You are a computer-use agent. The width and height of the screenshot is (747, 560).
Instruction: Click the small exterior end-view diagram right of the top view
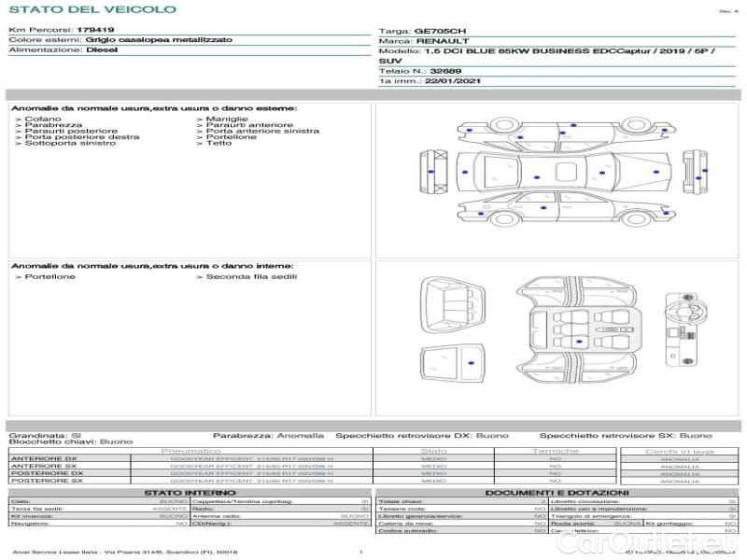point(695,172)
